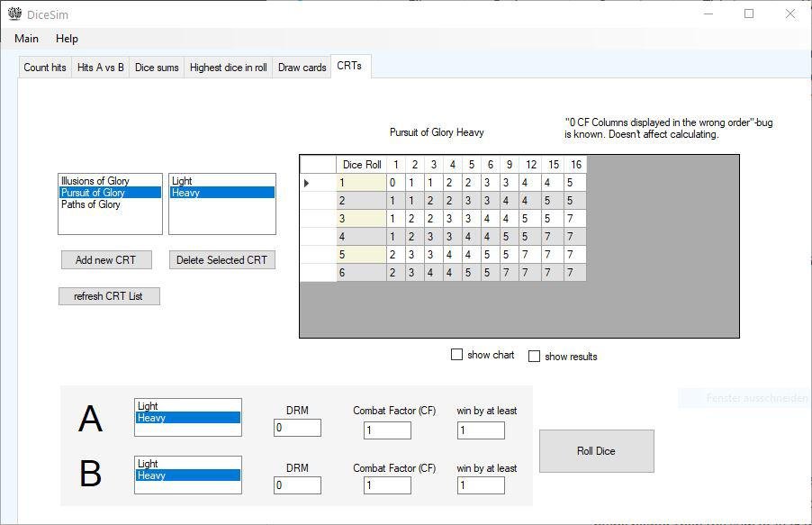The image size is (812, 525).
Task: Select Heavy in the upper CRT list
Action: point(222,193)
